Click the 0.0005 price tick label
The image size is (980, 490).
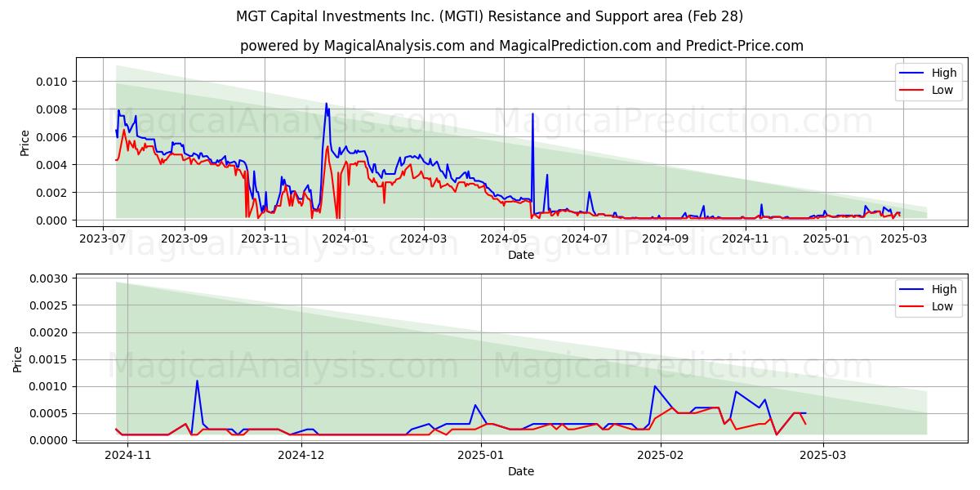[x=50, y=413]
